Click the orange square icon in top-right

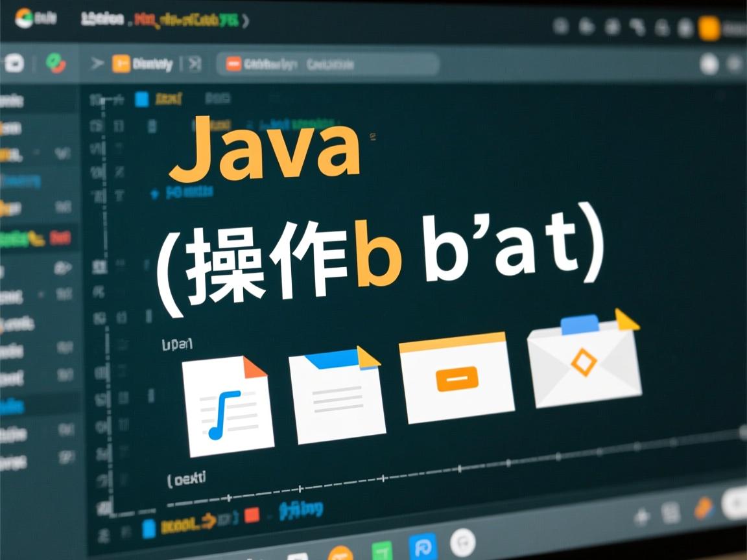(x=709, y=29)
